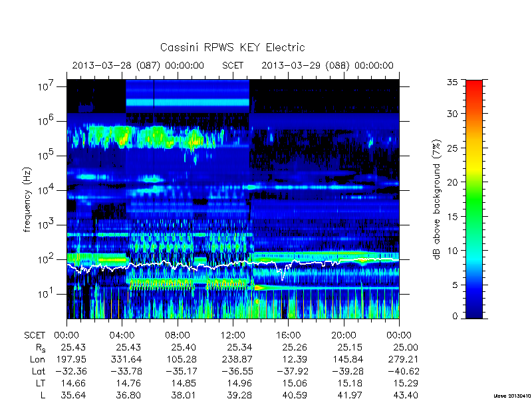
Task: Click the Lat row label
Action: coord(39,371)
